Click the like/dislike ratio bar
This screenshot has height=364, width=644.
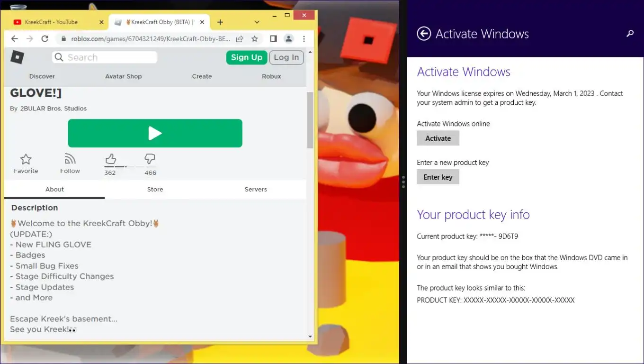pos(130,167)
